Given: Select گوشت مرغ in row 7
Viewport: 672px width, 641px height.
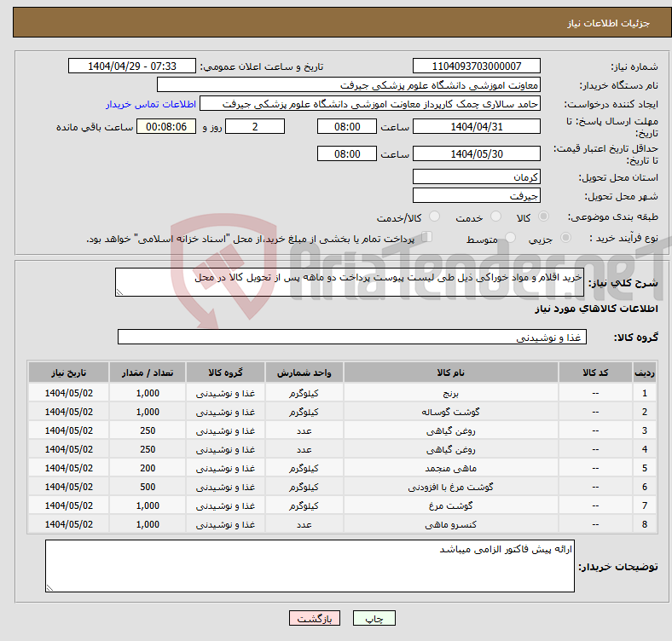Looking at the screenshot, I should click(x=450, y=506).
